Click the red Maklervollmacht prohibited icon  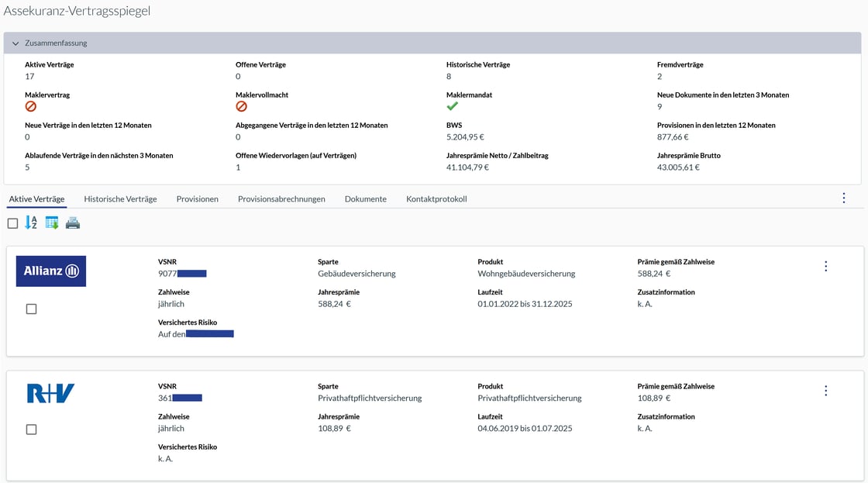click(242, 106)
